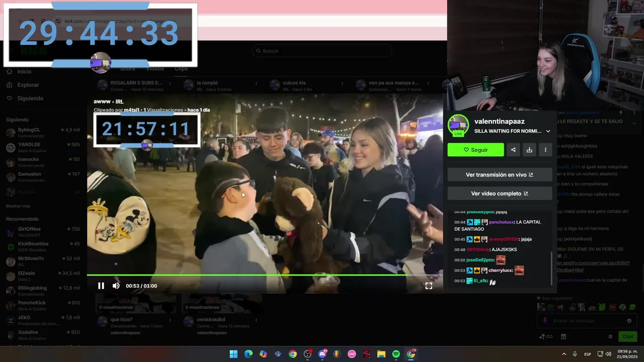Image resolution: width=644 pixels, height=362 pixels.
Task: Focus the Buscar search field
Action: (322, 51)
